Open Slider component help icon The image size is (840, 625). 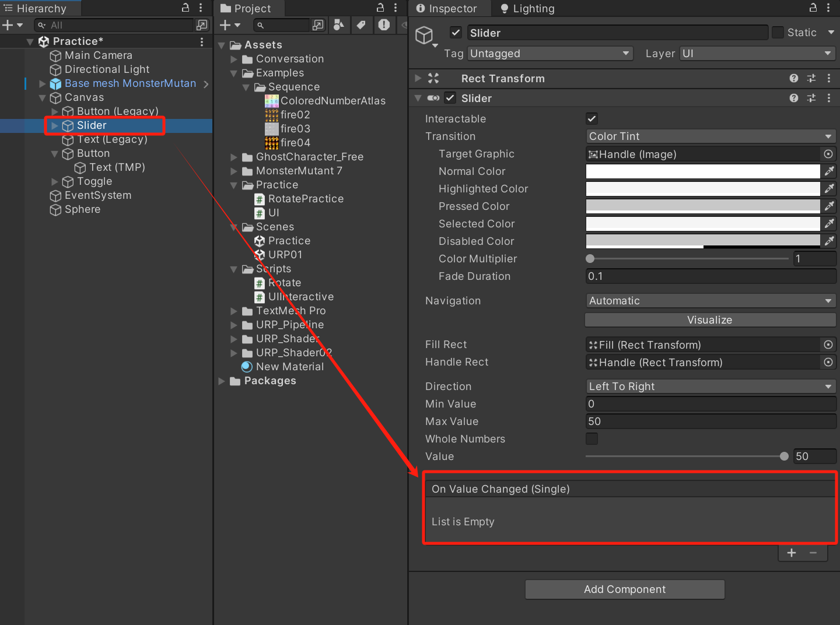[x=794, y=98]
